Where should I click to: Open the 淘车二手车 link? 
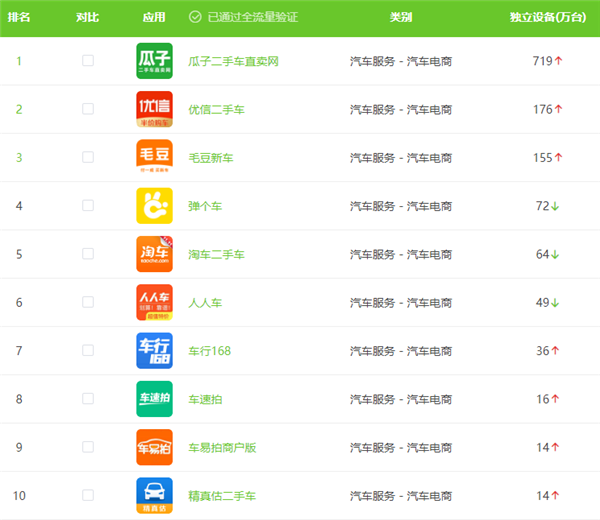pyautogui.click(x=216, y=254)
